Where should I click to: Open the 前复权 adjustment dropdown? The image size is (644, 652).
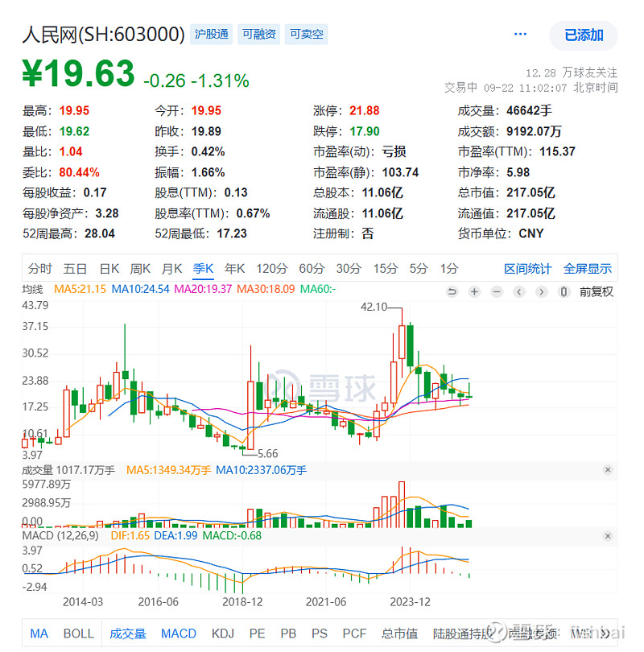coord(597,292)
